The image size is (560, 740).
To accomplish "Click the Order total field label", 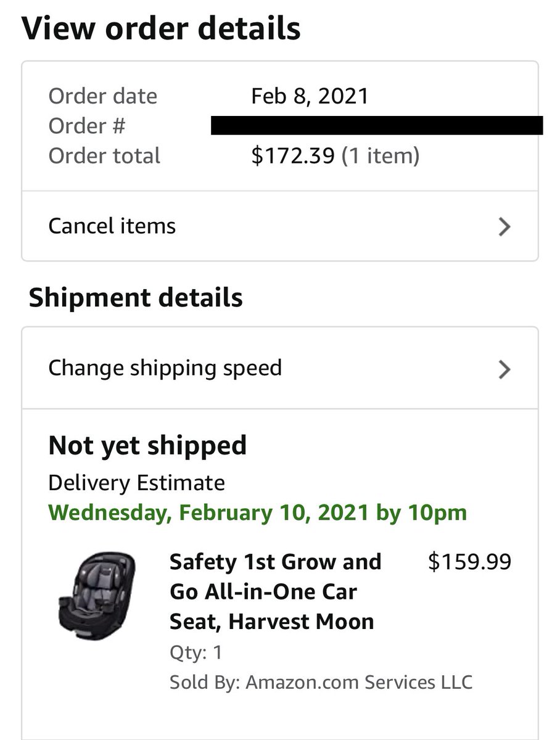I will (104, 155).
